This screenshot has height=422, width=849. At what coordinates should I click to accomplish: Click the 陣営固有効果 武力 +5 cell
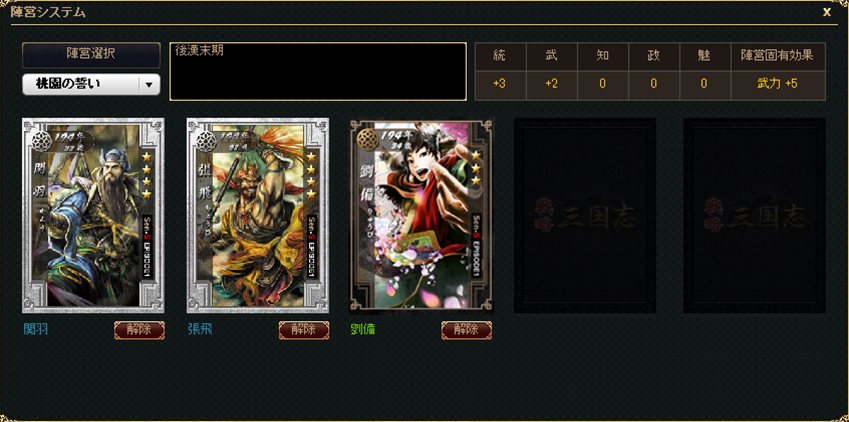tap(778, 85)
